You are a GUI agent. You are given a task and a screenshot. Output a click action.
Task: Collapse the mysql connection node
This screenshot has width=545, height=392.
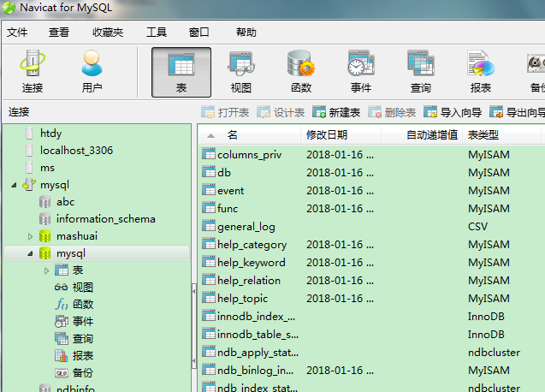pos(14,185)
